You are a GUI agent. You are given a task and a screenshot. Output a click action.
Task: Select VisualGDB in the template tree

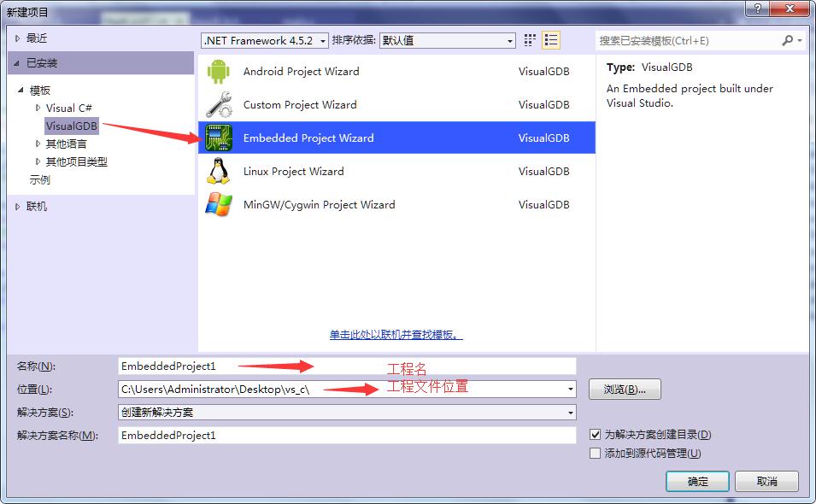coord(71,126)
